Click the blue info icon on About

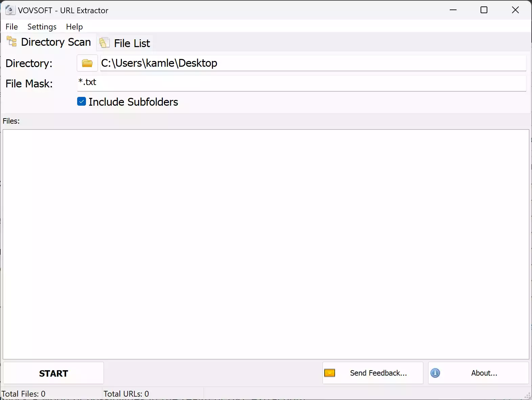click(x=435, y=373)
